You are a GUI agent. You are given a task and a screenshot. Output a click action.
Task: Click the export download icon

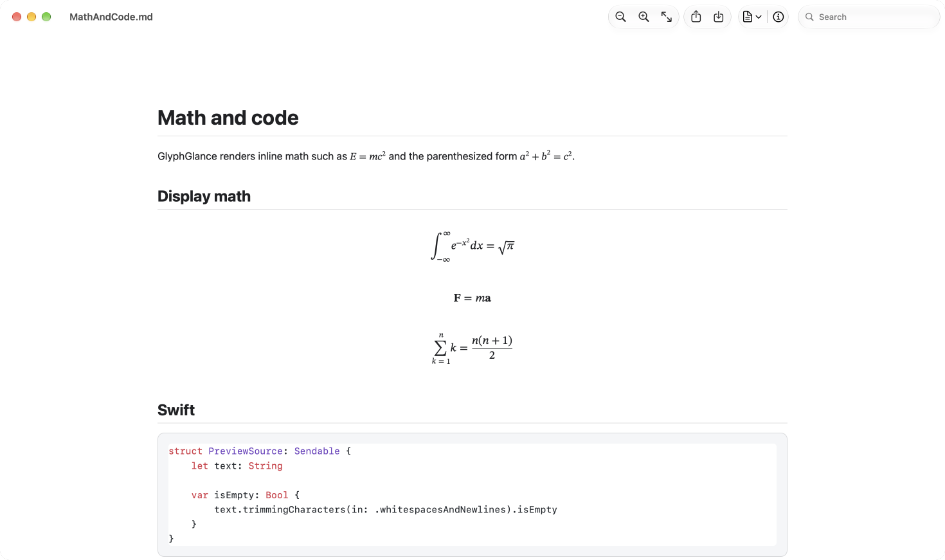tap(719, 17)
